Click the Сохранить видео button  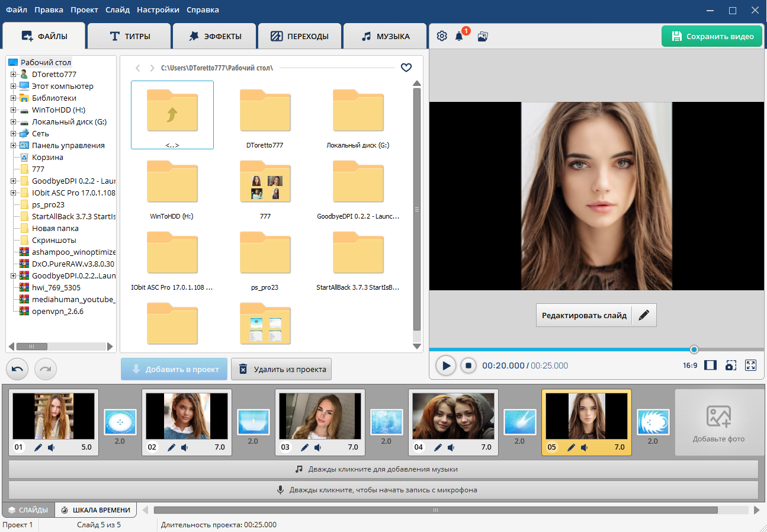pyautogui.click(x=711, y=36)
